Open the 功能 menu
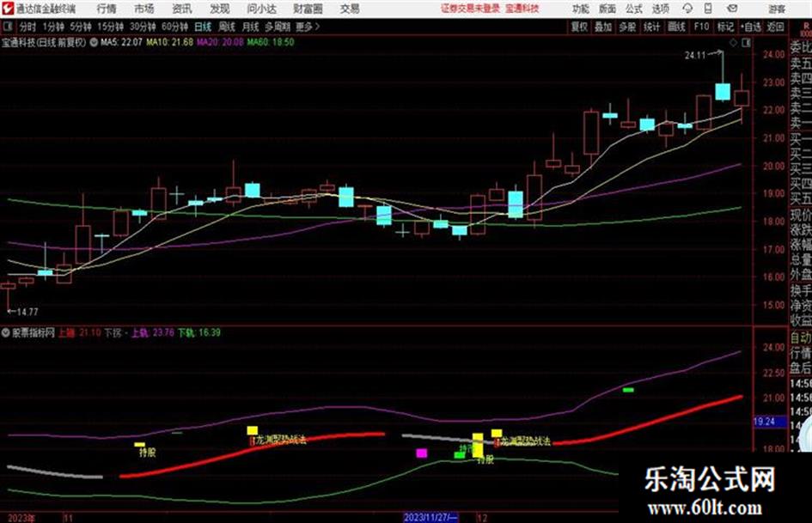Screen dimensions: 812x523 click(x=581, y=9)
